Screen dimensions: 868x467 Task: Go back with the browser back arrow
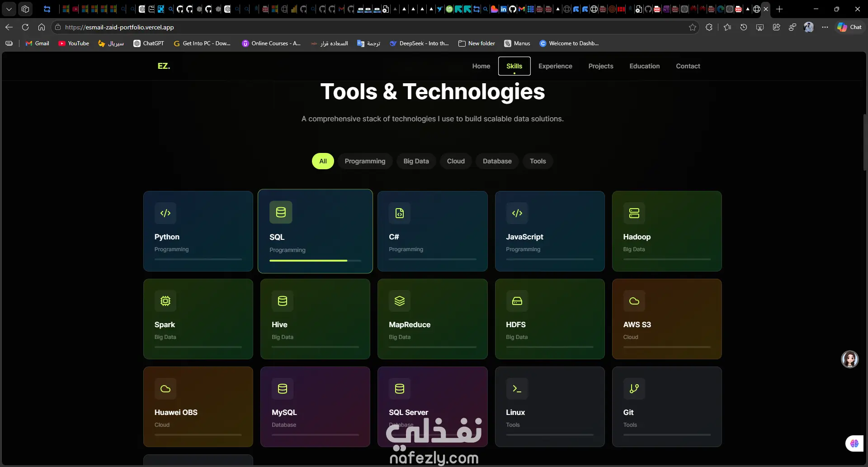(9, 27)
